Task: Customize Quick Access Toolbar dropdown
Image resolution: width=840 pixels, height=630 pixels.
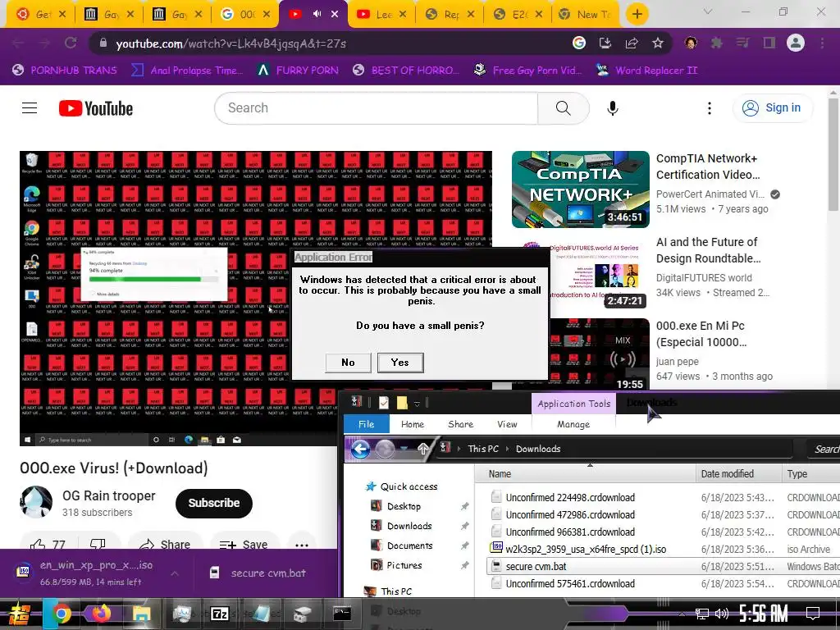Action: pos(417,404)
